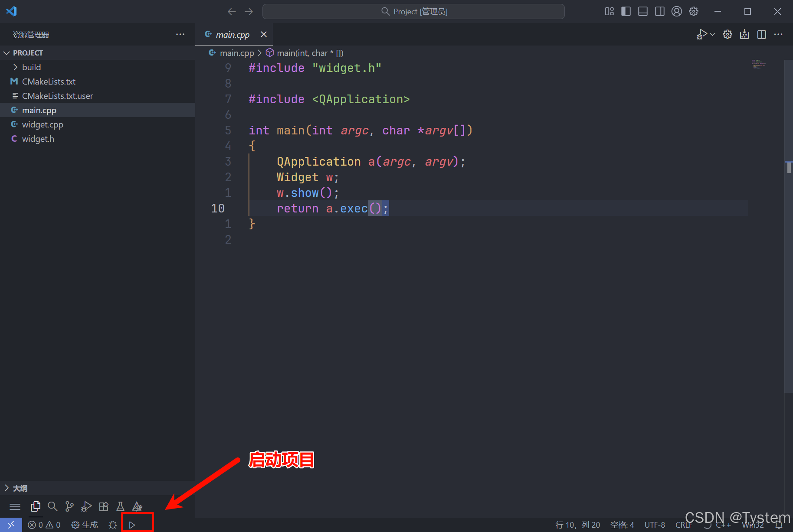Click the VS Code logo icon
This screenshot has height=532, width=793.
(x=11, y=11)
